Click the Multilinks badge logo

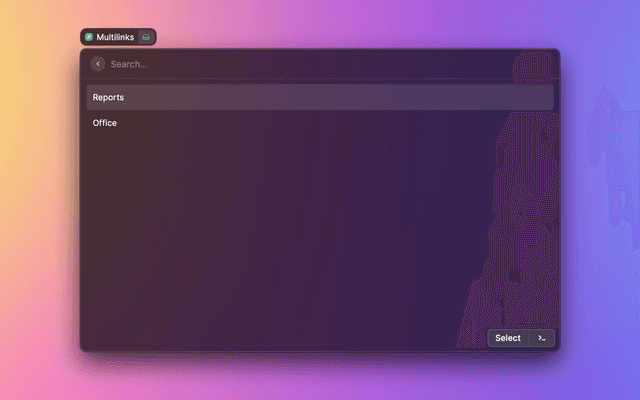click(x=89, y=37)
